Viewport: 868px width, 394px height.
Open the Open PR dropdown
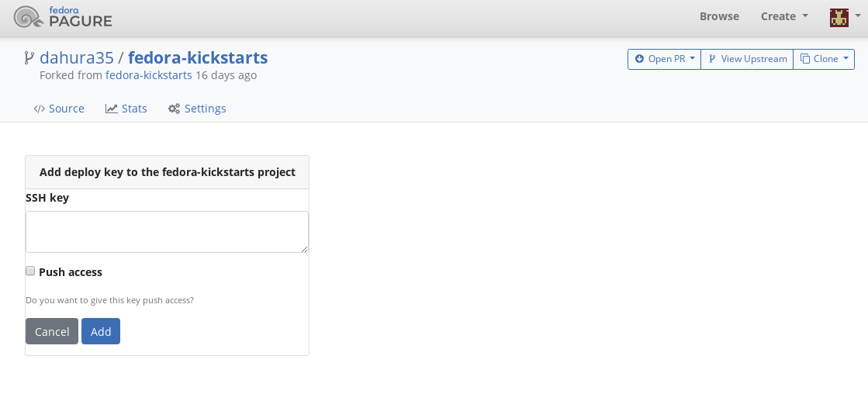click(x=664, y=59)
